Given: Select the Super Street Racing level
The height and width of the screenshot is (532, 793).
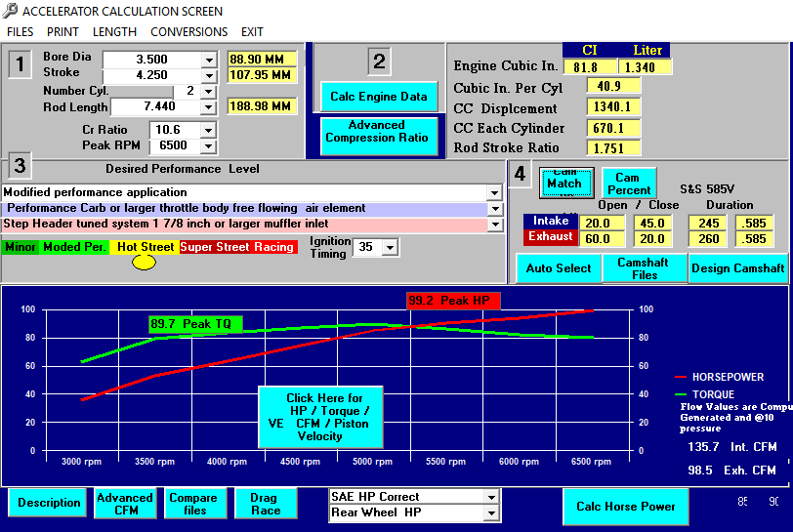Looking at the screenshot, I should click(x=237, y=247).
